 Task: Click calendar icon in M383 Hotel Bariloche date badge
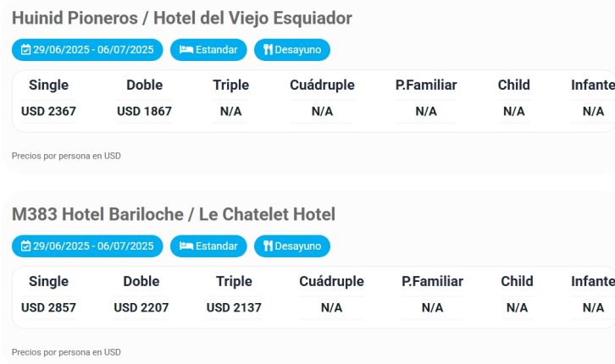pyautogui.click(x=25, y=246)
